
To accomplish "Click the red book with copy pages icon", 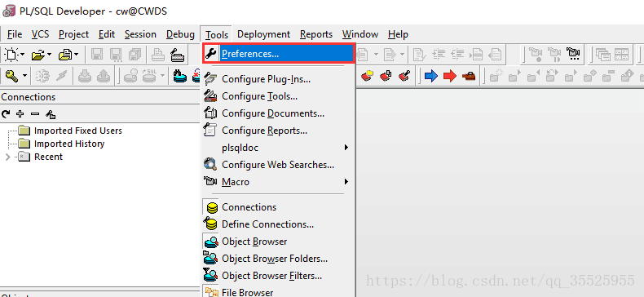I will pos(386,76).
